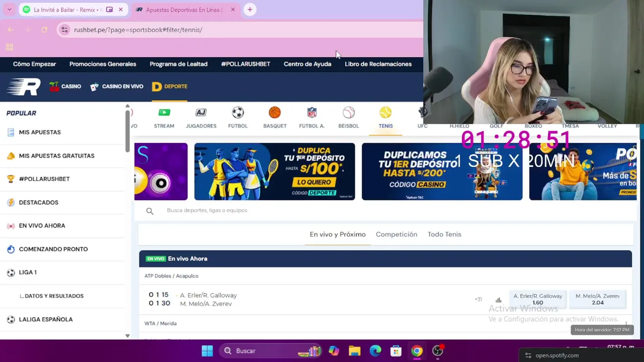Click the Windows taskbar Buscar search box
The height and width of the screenshot is (362, 644).
[x=272, y=351]
